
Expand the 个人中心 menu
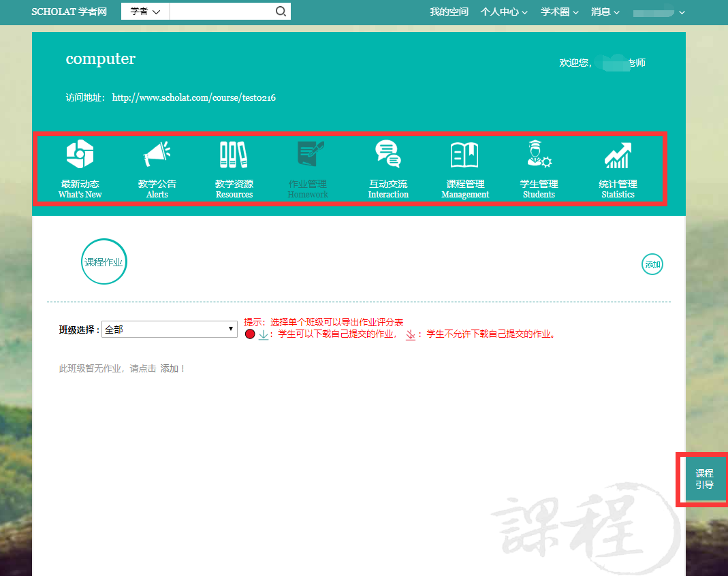(504, 12)
